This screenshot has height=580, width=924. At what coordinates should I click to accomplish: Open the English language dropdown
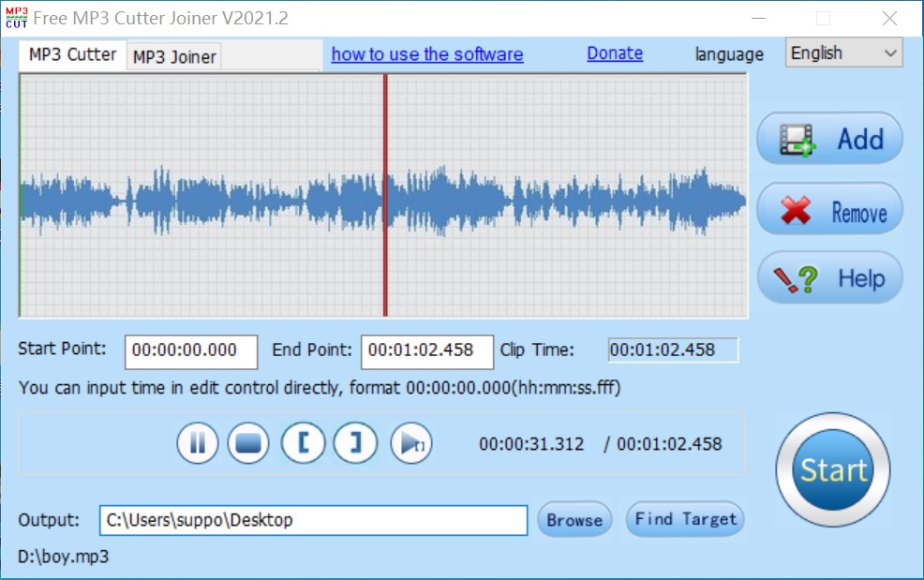coord(842,52)
